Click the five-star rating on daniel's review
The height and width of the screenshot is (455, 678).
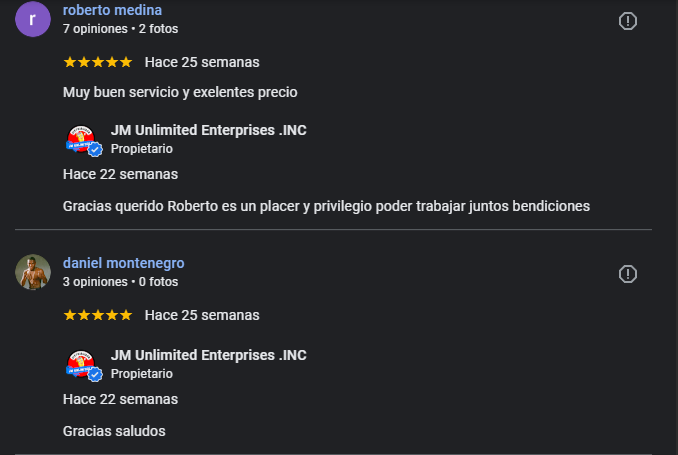pos(97,315)
